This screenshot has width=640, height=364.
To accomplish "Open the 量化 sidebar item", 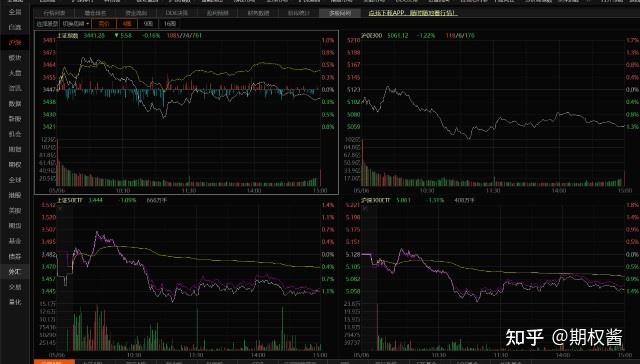I will [15, 302].
